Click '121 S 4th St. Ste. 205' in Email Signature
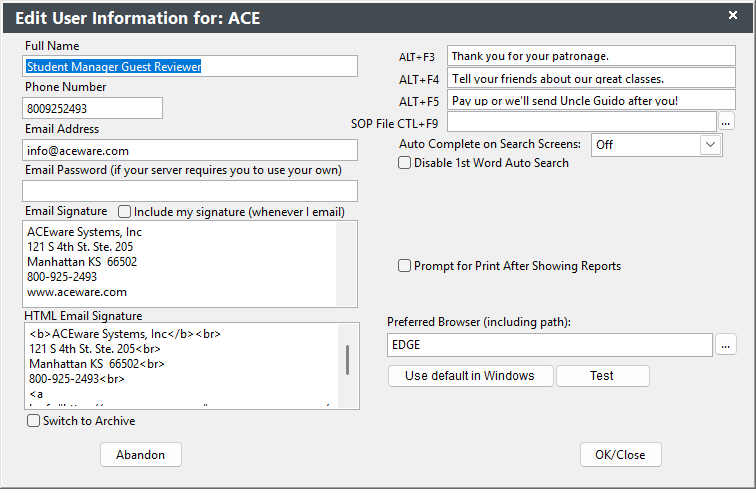Screen dimensions: 756x489 pyautogui.click(x=80, y=247)
